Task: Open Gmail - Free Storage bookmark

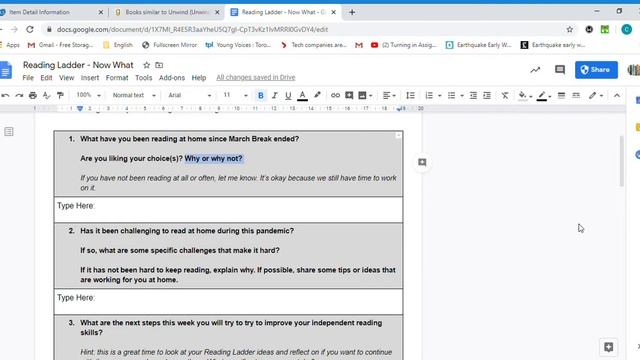Action: pyautogui.click(x=60, y=45)
